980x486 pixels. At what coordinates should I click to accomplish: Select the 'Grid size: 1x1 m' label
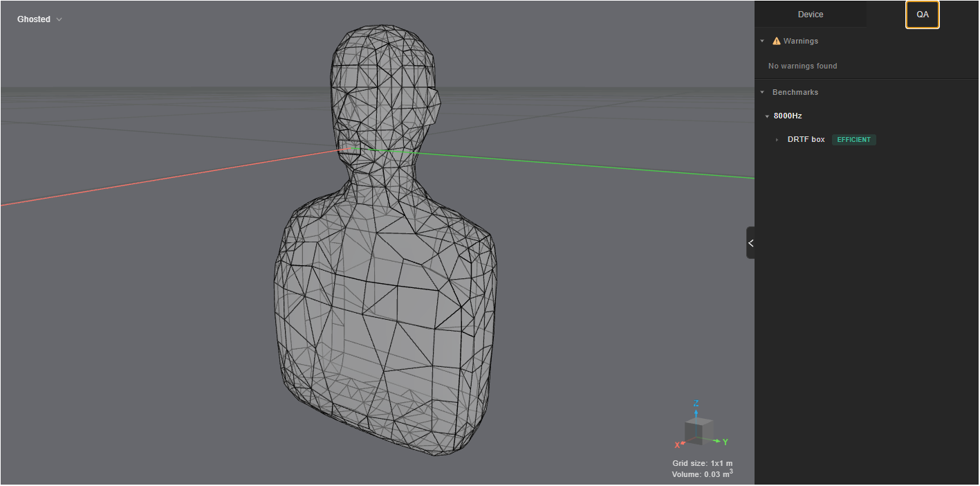702,463
